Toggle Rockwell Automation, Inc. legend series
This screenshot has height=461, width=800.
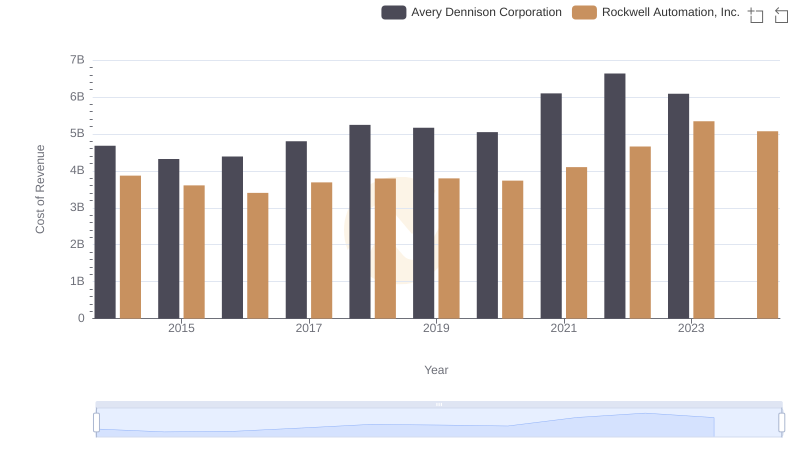(x=656, y=12)
